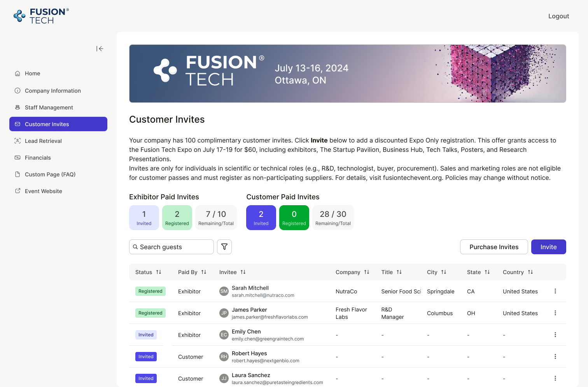This screenshot has height=387, width=588.
Task: Click email james.parker@freshflavorlabs.com
Action: click(x=269, y=317)
